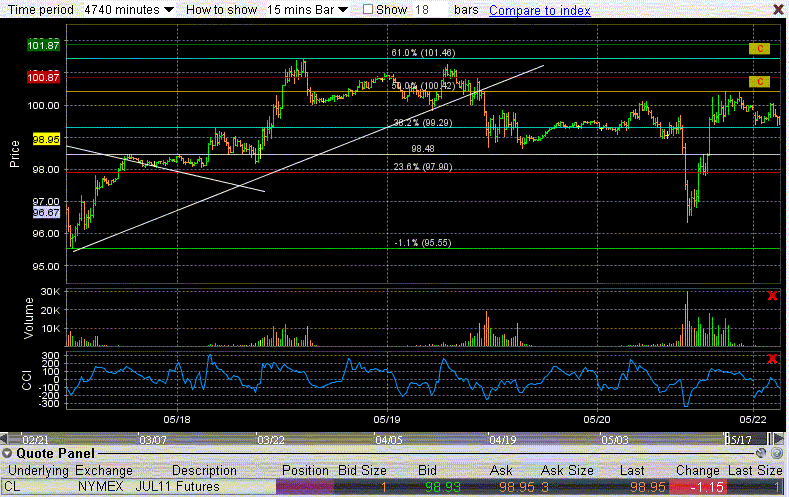This screenshot has width=789, height=497.
Task: Click the Exchange column header
Action: (x=104, y=470)
